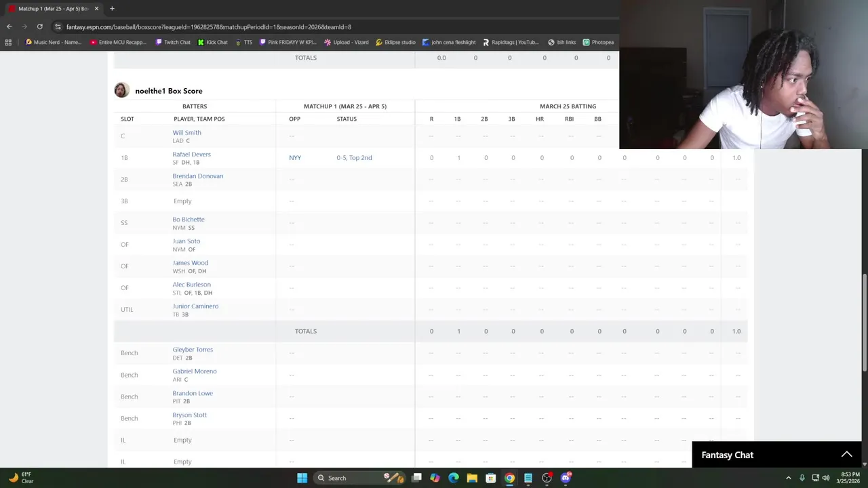Image resolution: width=868 pixels, height=488 pixels.
Task: Open Microsoft Store from taskbar
Action: click(x=491, y=478)
